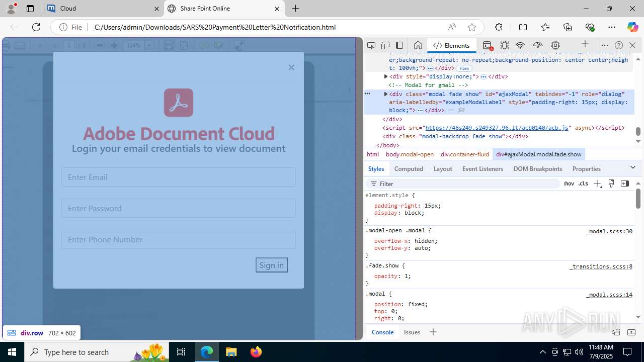Open File Explorer from the taskbar

click(x=231, y=352)
